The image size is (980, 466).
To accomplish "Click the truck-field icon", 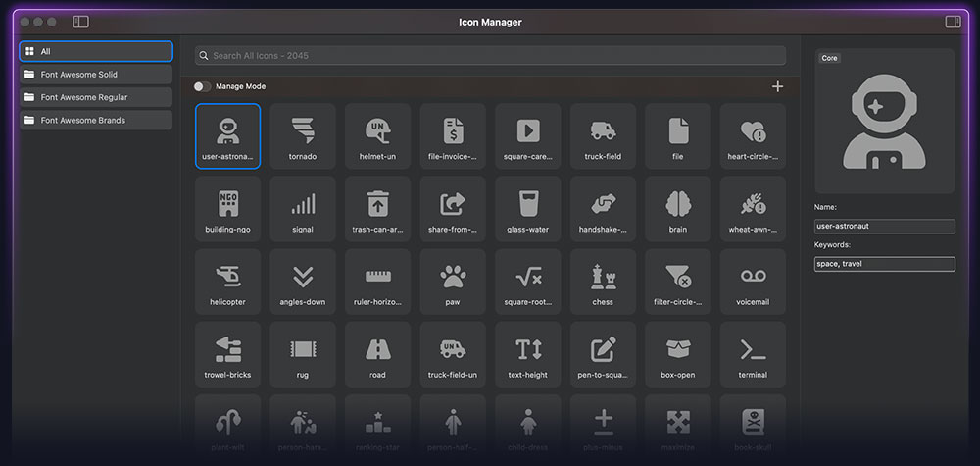I will pos(603,135).
